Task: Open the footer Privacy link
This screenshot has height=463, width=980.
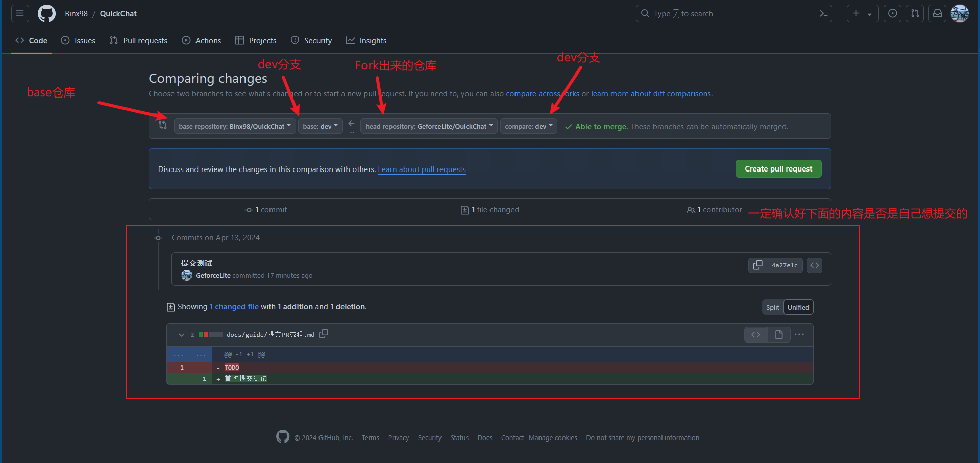Action: click(x=399, y=438)
